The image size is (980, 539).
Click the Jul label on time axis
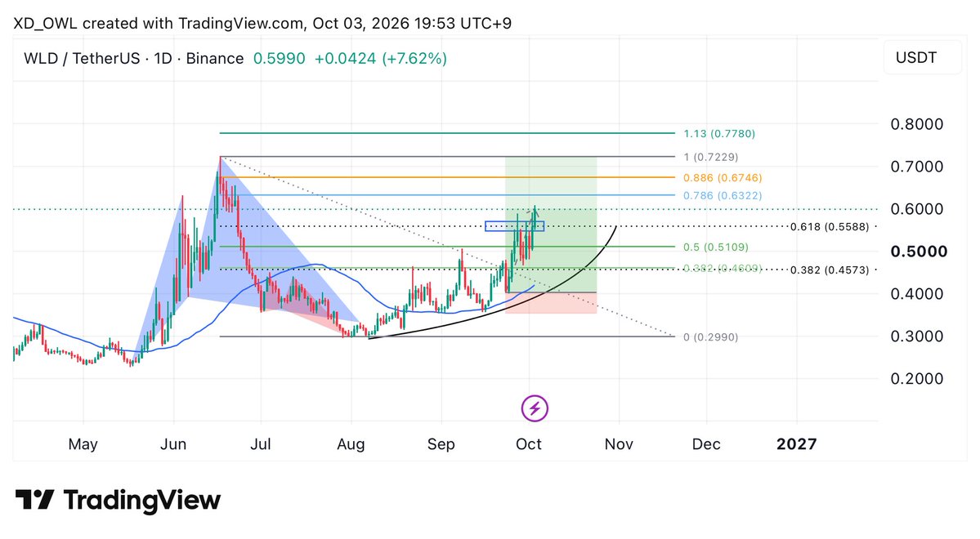tap(261, 444)
